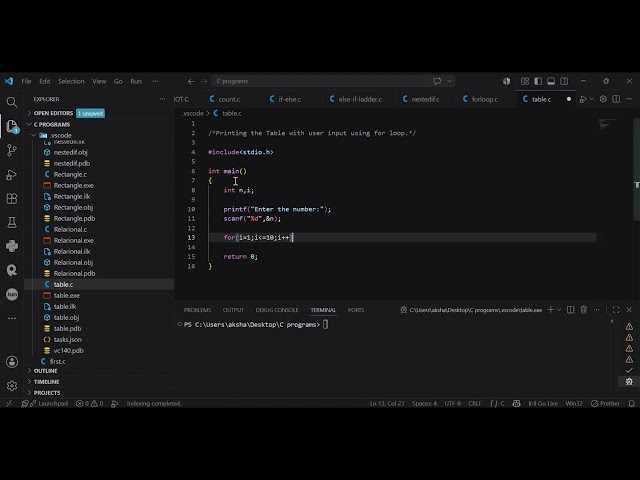
Task: Open the Selection menu
Action: click(71, 81)
